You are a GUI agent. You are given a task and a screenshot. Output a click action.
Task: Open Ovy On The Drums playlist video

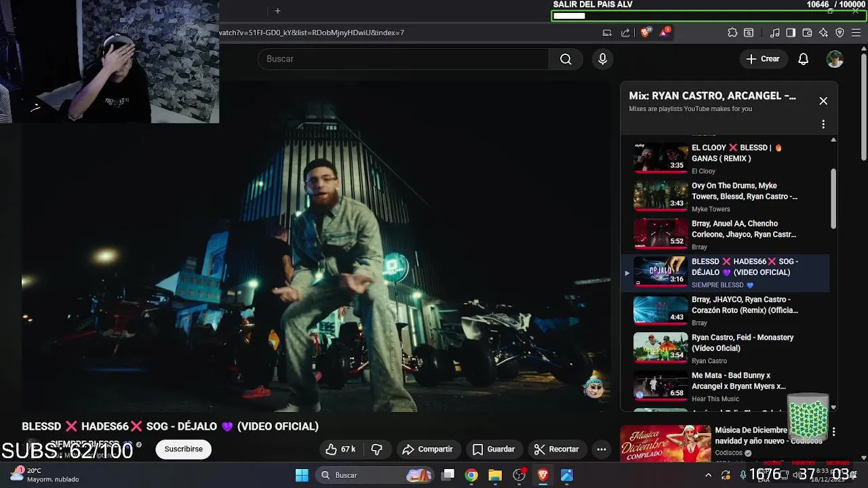725,197
